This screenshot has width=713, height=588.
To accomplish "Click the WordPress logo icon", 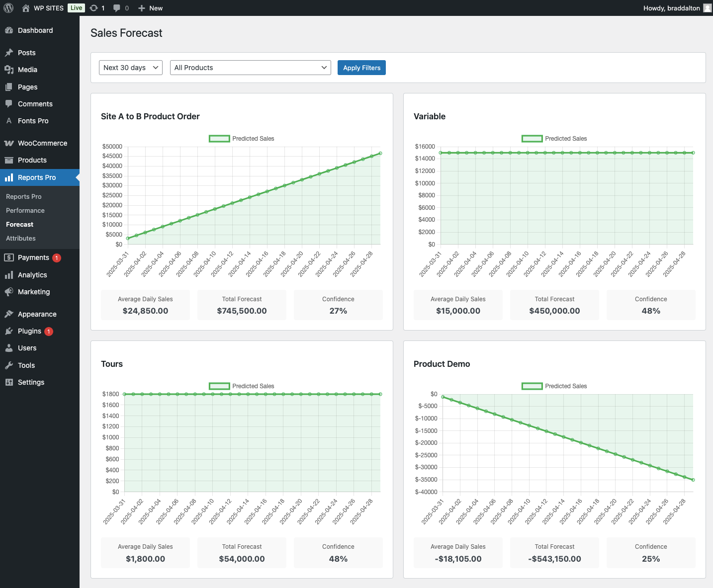I will tap(8, 8).
